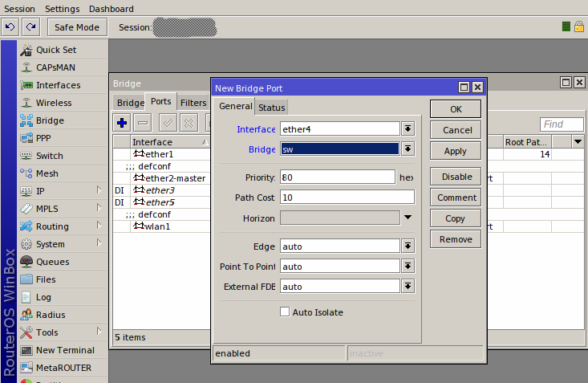Open the Interface dropdown for ether4
The height and width of the screenshot is (383, 588).
408,128
